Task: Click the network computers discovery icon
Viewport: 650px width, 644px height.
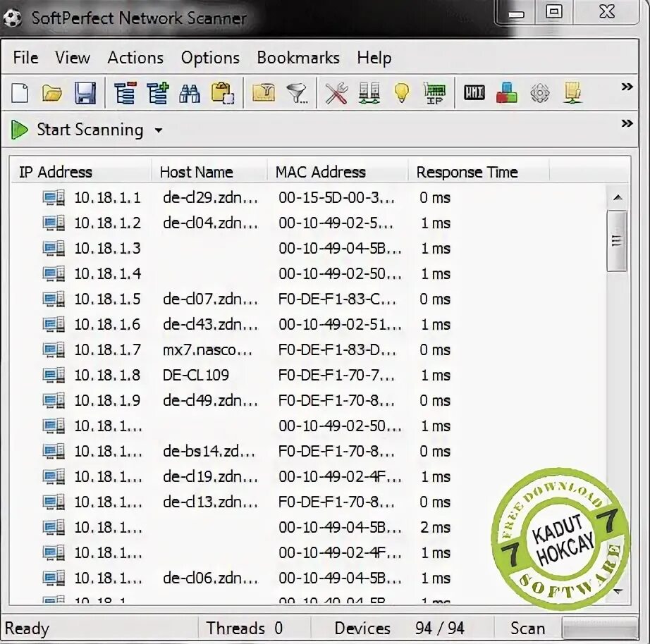Action: coord(369,93)
